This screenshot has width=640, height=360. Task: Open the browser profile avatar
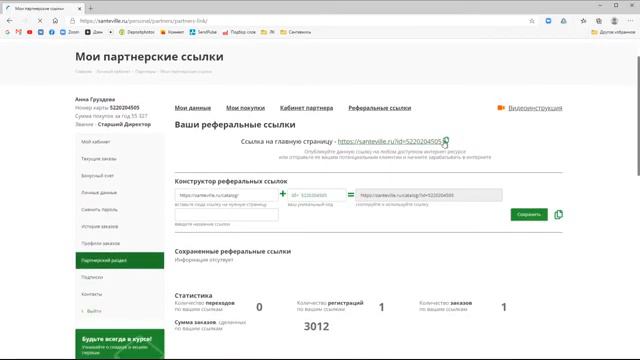(614, 21)
